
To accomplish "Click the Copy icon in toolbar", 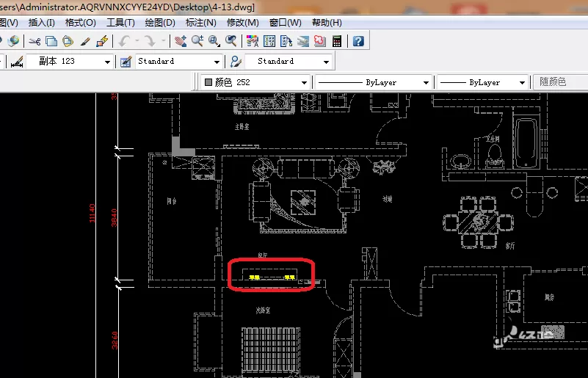I will pos(51,41).
